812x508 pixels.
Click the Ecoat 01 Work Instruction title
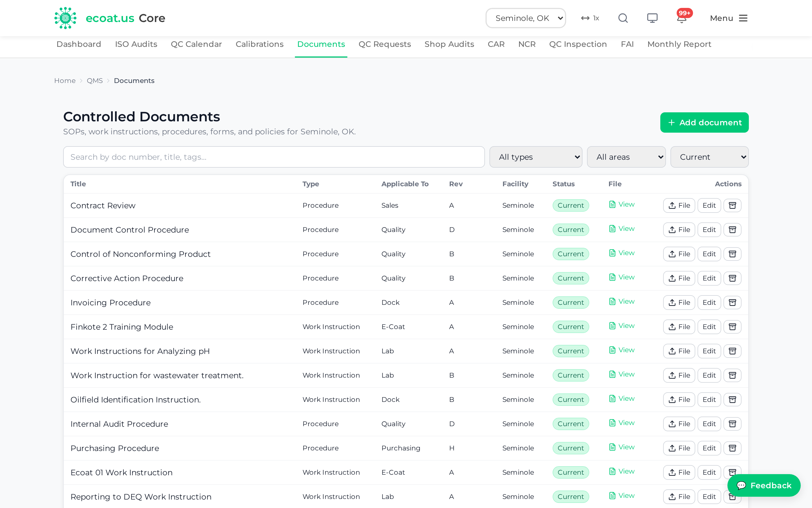(x=122, y=472)
